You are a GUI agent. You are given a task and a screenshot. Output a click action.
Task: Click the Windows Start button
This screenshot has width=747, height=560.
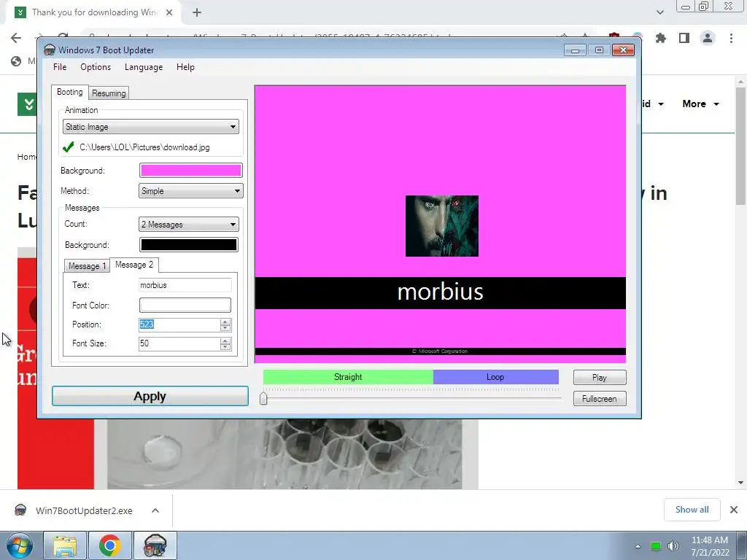[x=20, y=545]
